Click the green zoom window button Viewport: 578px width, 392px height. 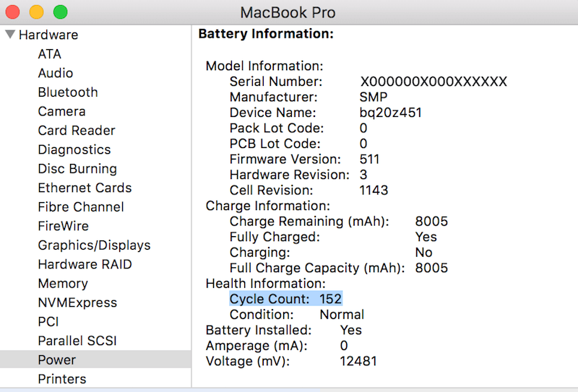(61, 12)
